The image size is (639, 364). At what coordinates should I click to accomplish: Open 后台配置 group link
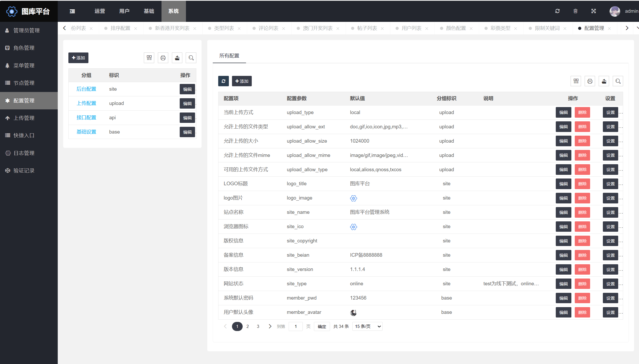[x=86, y=89]
